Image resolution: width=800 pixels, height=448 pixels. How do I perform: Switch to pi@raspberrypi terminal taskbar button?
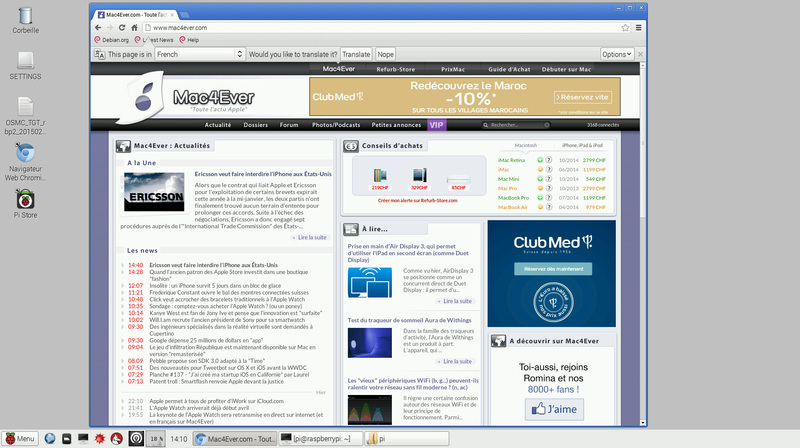(321, 438)
